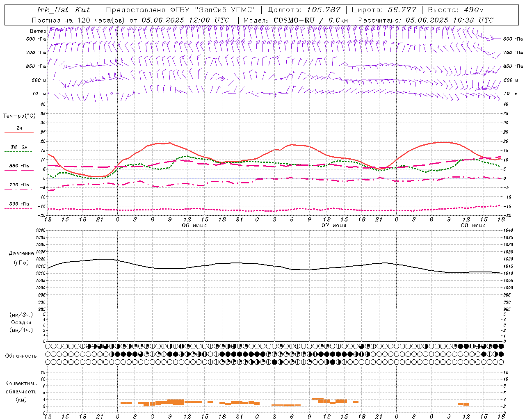Select the (мм/1ч.) precipitation unit label
525x420 pixels.
pyautogui.click(x=21, y=330)
